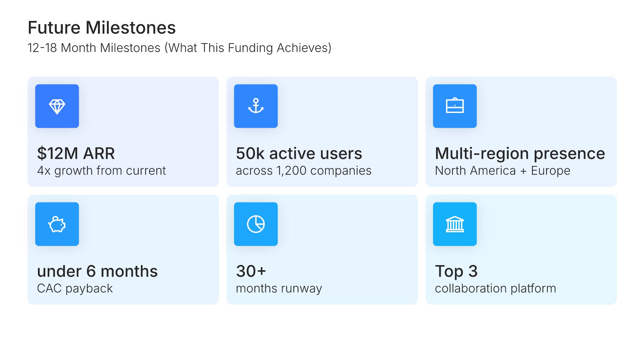Click the $12M ARR heading
The image size is (644, 362).
tap(76, 154)
